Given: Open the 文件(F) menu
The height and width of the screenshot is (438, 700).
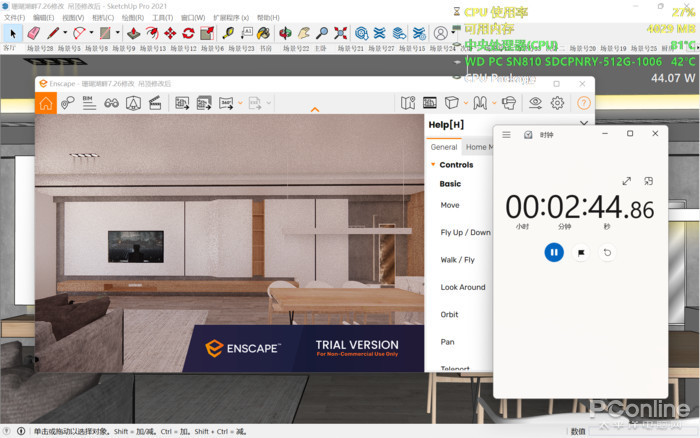Looking at the screenshot, I should (x=15, y=17).
